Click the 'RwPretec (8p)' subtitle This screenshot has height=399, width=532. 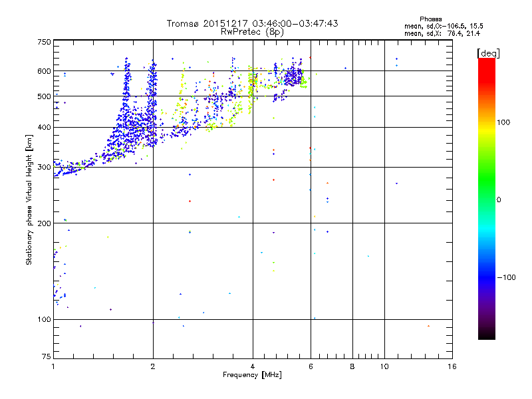point(252,32)
